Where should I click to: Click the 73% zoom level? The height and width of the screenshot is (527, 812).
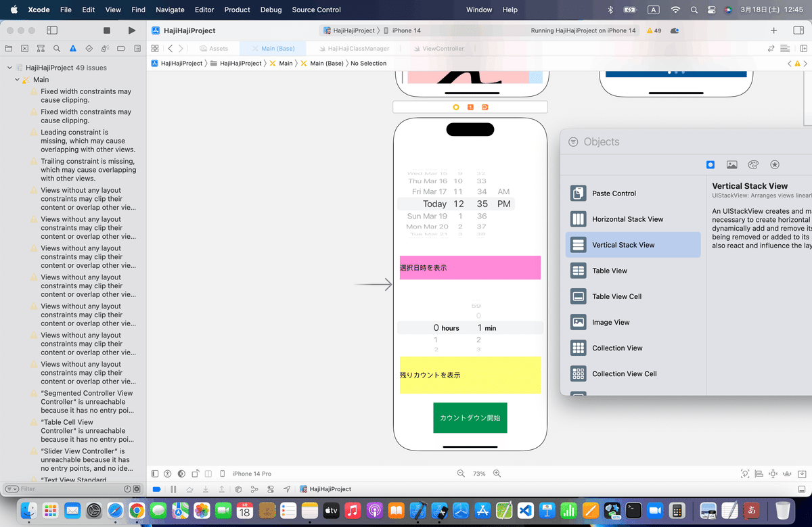pos(479,474)
